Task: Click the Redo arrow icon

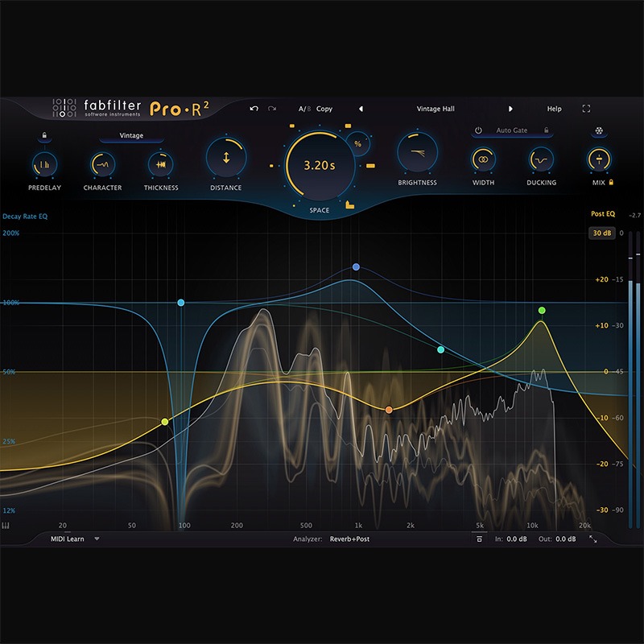Action: 272,109
